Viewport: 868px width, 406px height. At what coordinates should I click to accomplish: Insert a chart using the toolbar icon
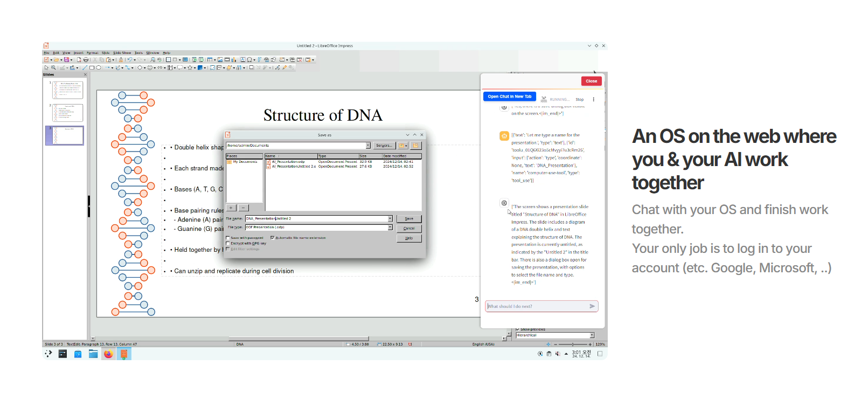234,60
